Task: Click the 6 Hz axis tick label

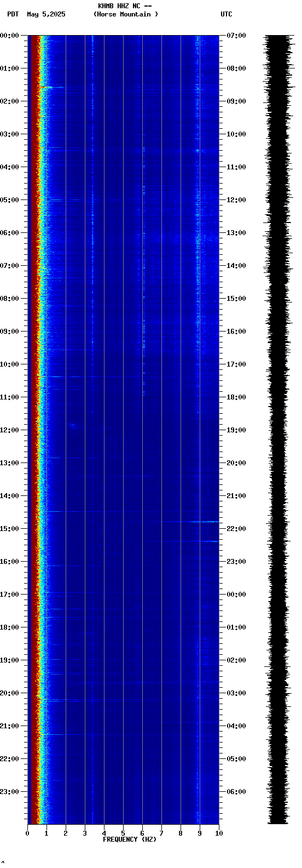Action: pos(142,833)
